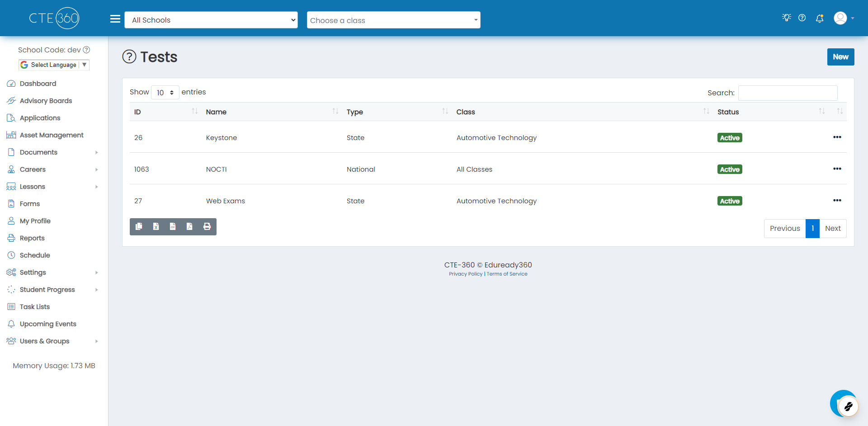This screenshot has height=426, width=868.
Task: Click the CTE 360 logo
Action: (x=54, y=18)
